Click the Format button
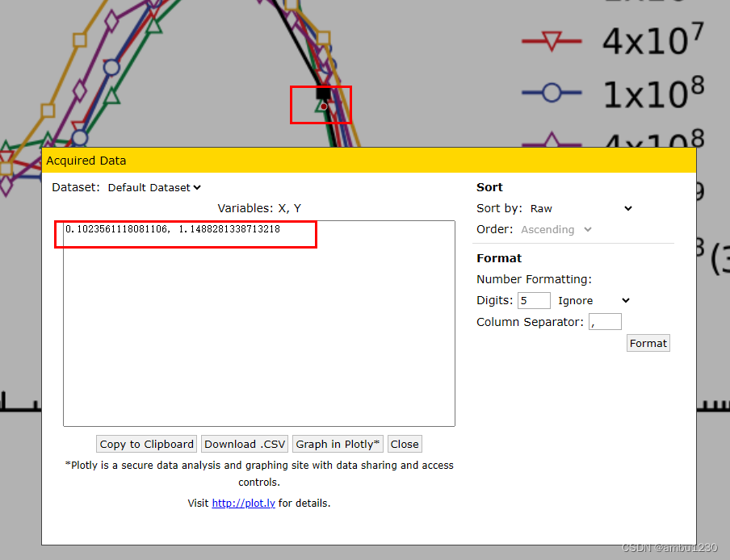This screenshot has width=730, height=560. (648, 343)
